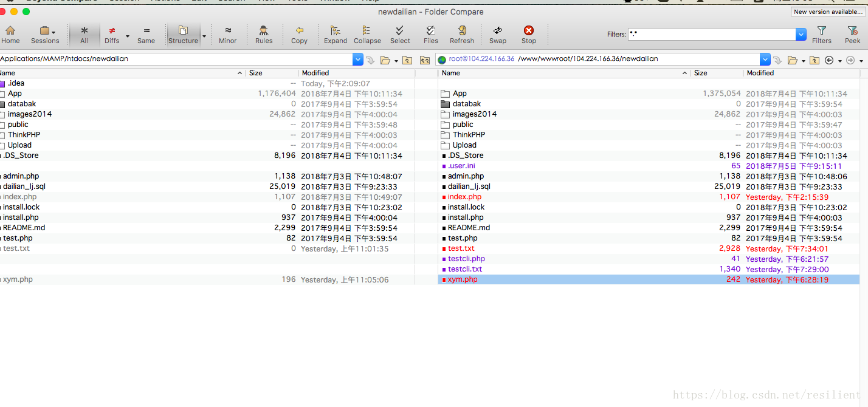Select the App folder in the right pane
Viewport: 868px width, 407px height.
[460, 94]
